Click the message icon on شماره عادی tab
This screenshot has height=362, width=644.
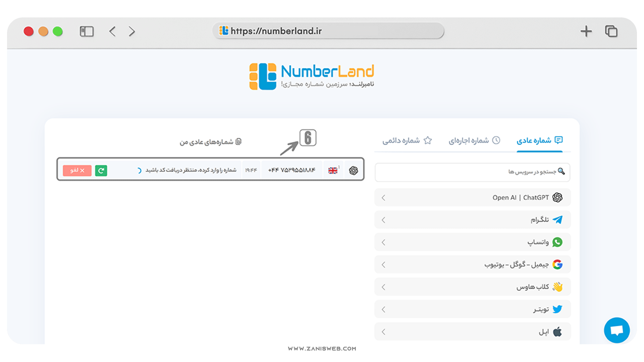point(558,140)
